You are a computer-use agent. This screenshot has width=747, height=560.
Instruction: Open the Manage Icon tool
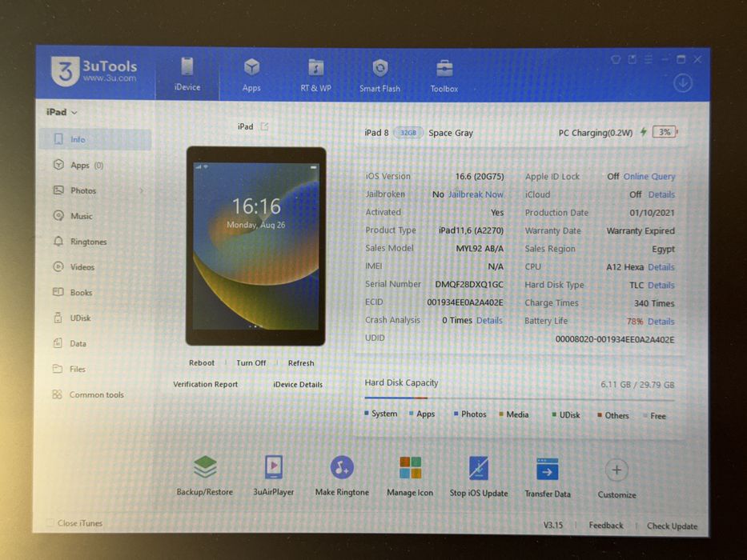pyautogui.click(x=410, y=476)
